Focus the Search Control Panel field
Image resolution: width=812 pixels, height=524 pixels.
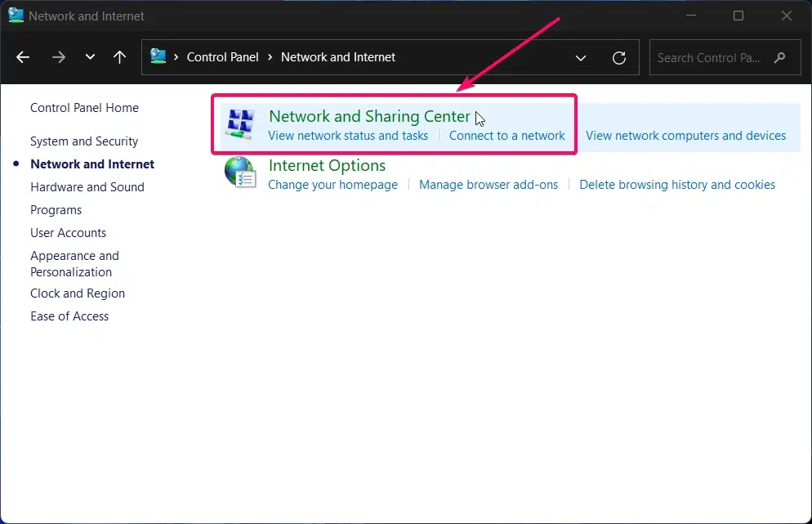(x=725, y=57)
